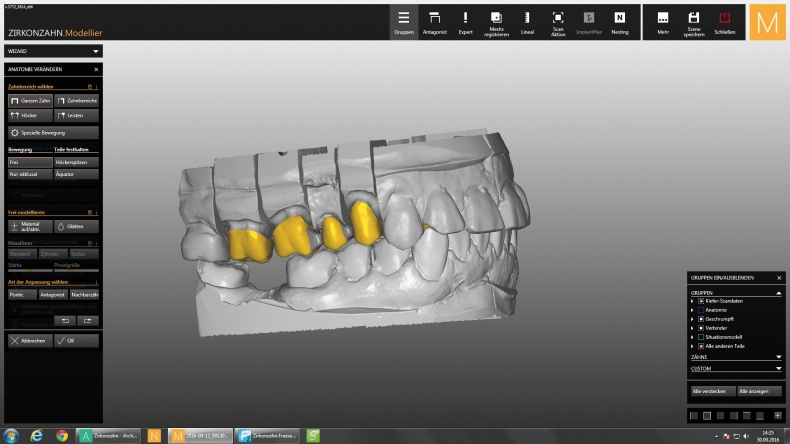The image size is (790, 444).
Task: Expand the Verbinder tree row
Action: [x=692, y=328]
